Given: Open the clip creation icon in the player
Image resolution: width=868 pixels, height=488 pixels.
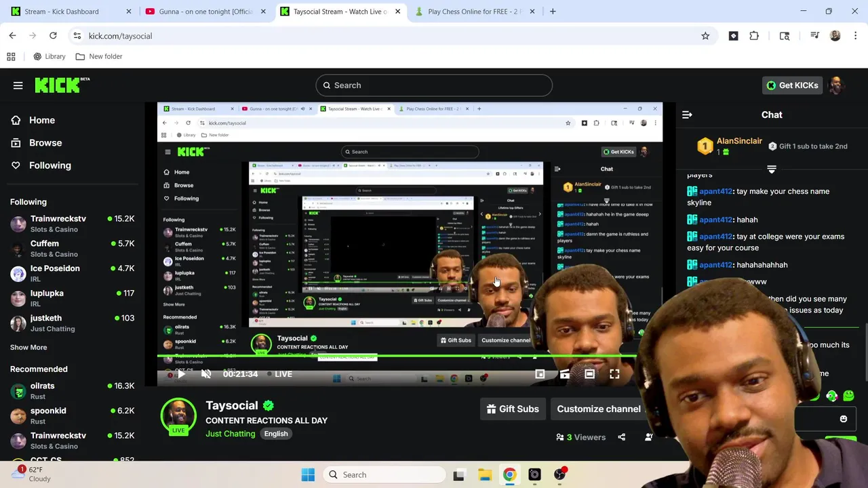Looking at the screenshot, I should 565,374.
